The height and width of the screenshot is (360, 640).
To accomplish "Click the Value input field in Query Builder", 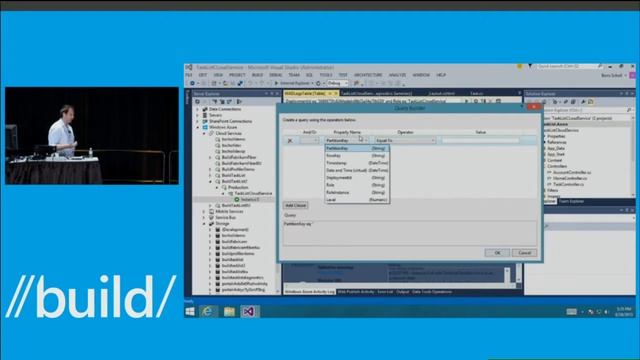I will (x=480, y=140).
